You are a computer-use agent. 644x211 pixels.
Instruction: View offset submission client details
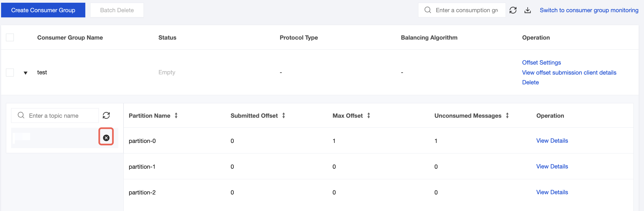[x=569, y=73]
